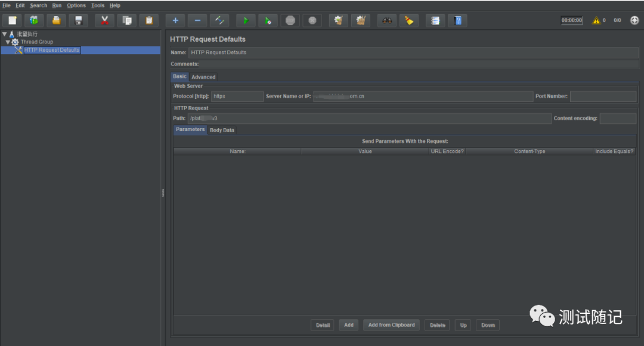Screen dimensions: 644x346
Task: Switch to the Body Data tab
Action: click(x=222, y=130)
